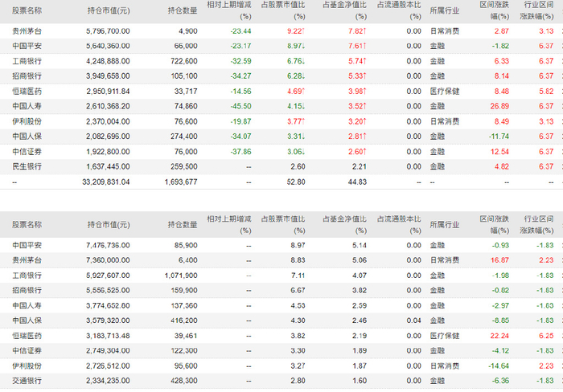This screenshot has width=563, height=392.
Task: Select the -14.56 change for 恒瑞医药
Action: coord(240,91)
